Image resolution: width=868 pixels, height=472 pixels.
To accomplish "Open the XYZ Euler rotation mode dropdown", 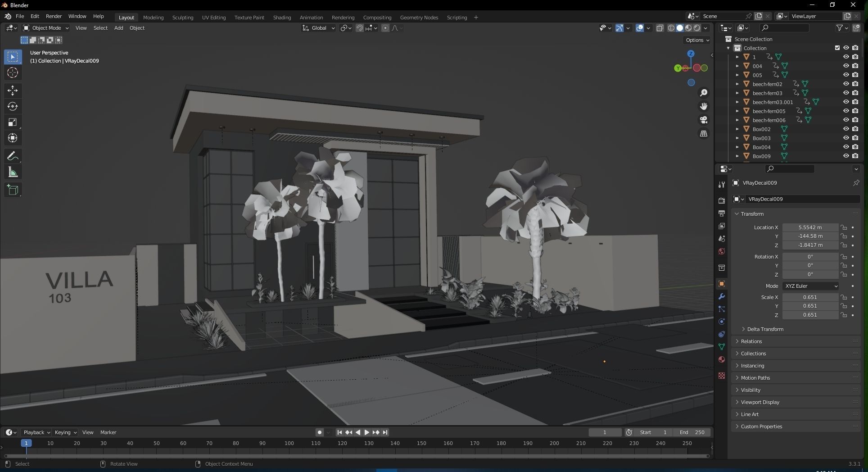I will 811,286.
